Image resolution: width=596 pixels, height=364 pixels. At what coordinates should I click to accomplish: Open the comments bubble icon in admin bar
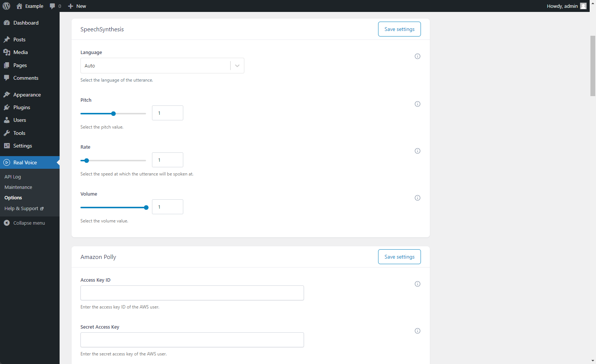coord(53,6)
